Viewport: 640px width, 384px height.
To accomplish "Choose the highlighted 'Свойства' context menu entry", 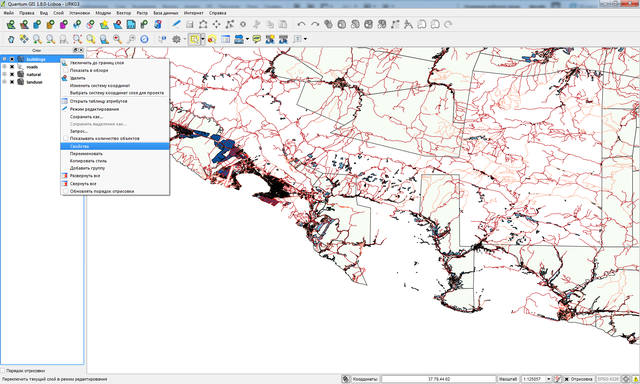I will 115,146.
